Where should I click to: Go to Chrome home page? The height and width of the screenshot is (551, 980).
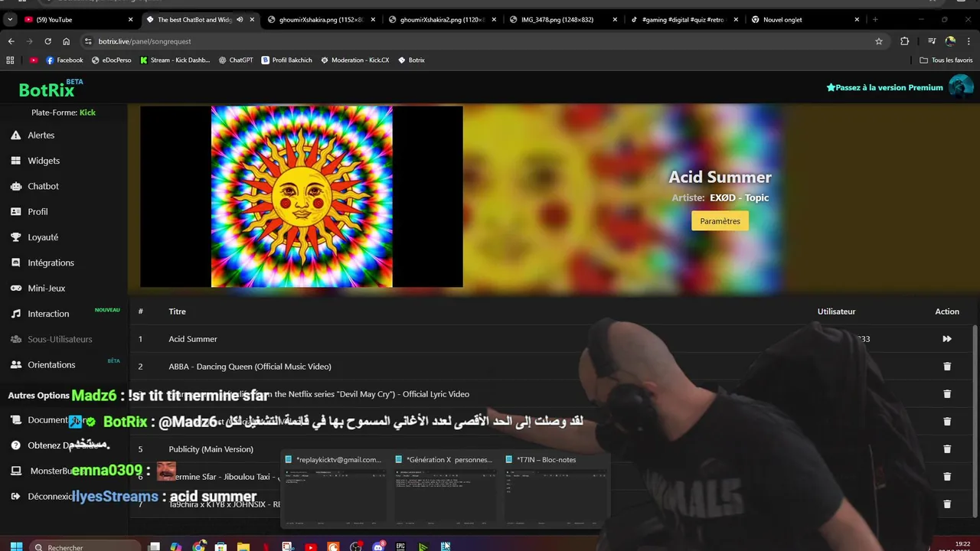[x=66, y=41]
